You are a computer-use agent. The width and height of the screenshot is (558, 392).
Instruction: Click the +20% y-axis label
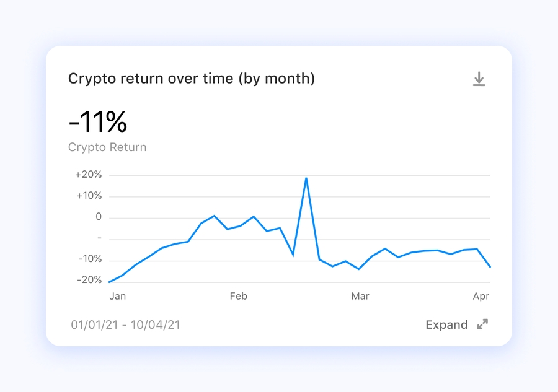pos(88,175)
